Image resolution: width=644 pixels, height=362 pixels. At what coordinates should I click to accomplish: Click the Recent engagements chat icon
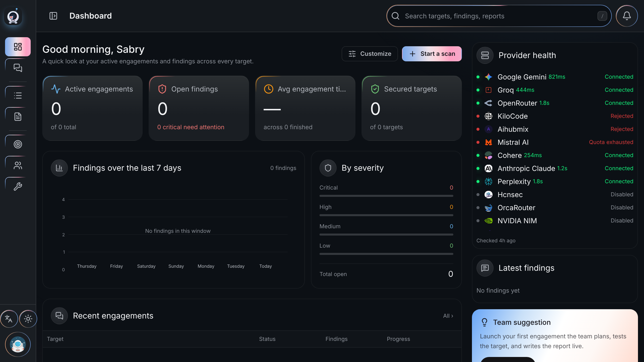click(59, 316)
